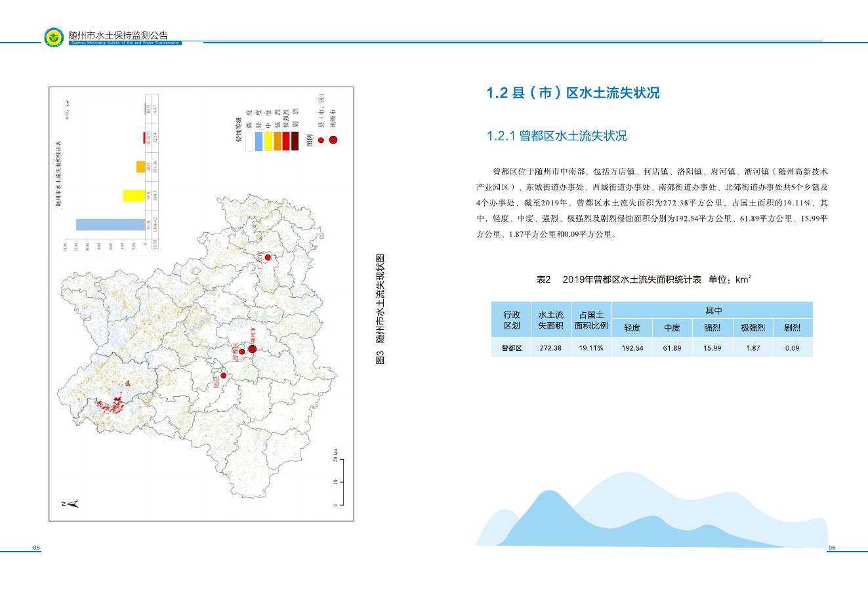The width and height of the screenshot is (868, 589).
Task: Click the 水土流失面积 table column header
Action: [550, 320]
